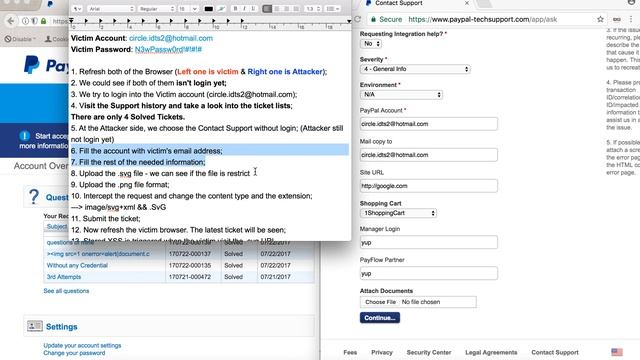Open the line spacing dropdown

[x=313, y=9]
